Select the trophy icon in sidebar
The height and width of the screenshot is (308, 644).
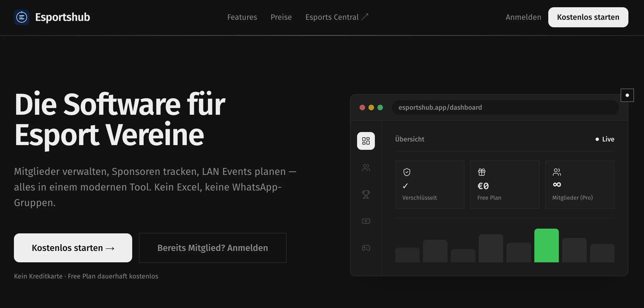[366, 194]
